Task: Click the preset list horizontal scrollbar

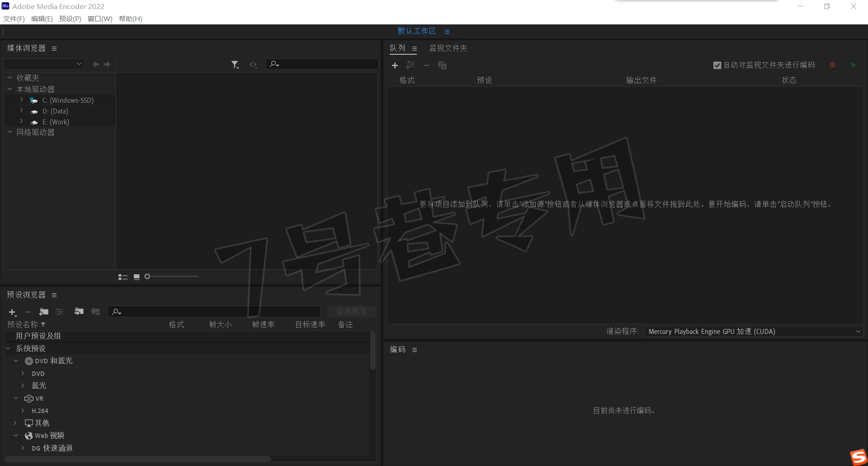Action: point(138,459)
